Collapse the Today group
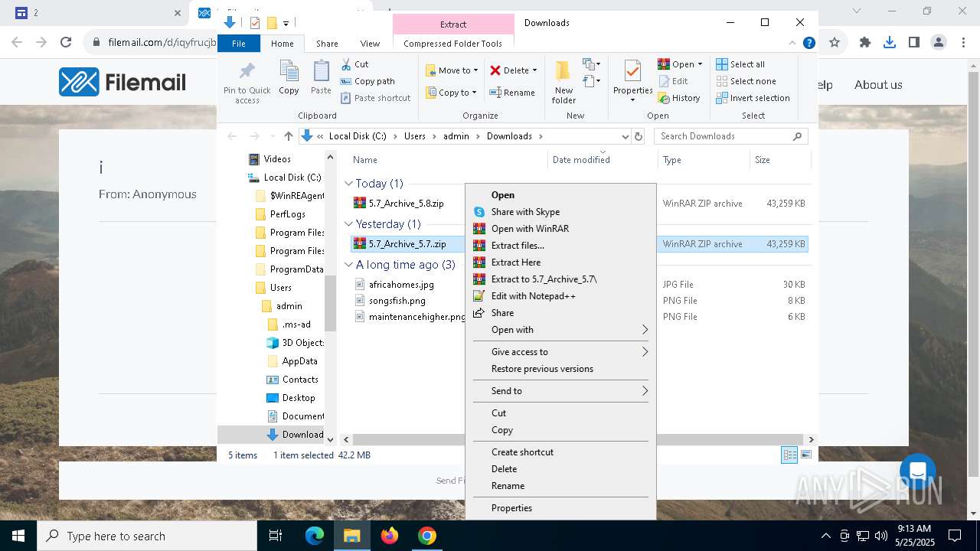Viewport: 980px width, 551px height. [348, 184]
